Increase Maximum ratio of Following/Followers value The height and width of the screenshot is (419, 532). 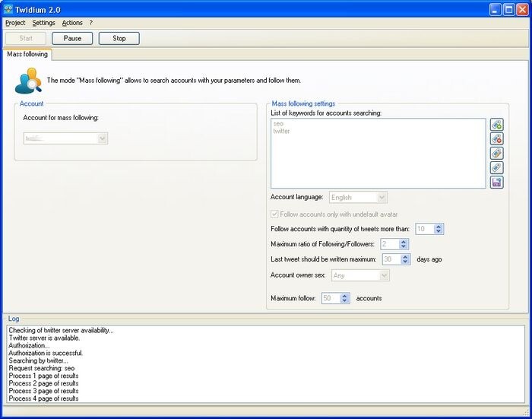[x=404, y=241]
